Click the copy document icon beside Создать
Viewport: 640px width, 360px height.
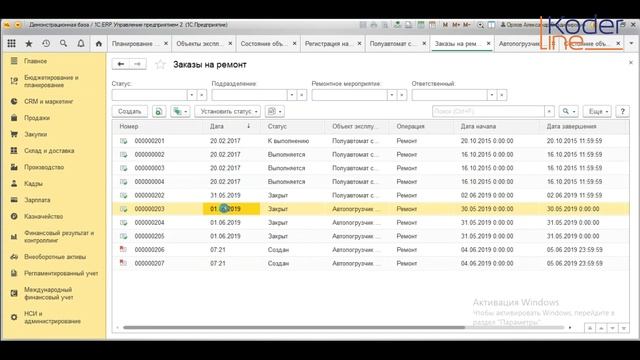[x=159, y=111]
